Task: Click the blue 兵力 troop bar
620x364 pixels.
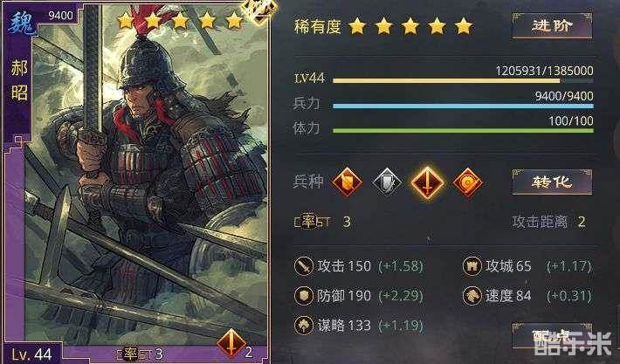Action: point(463,106)
